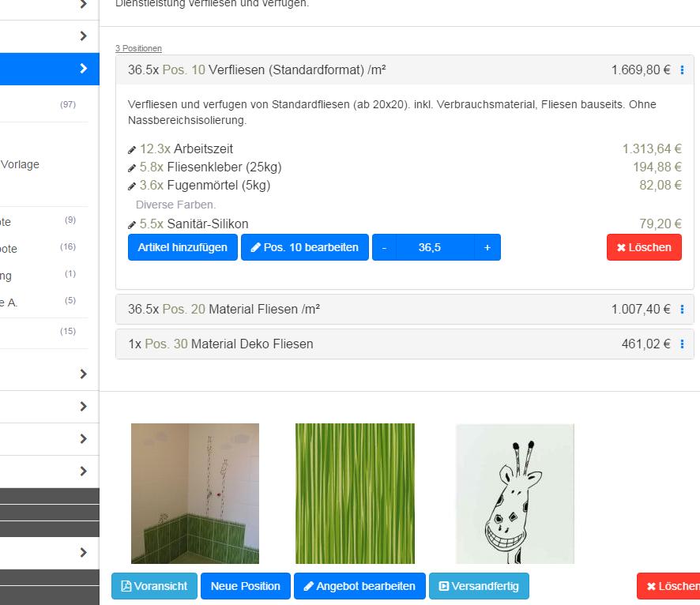Open the 3 Positionen link
The width and height of the screenshot is (700, 605).
[x=138, y=48]
